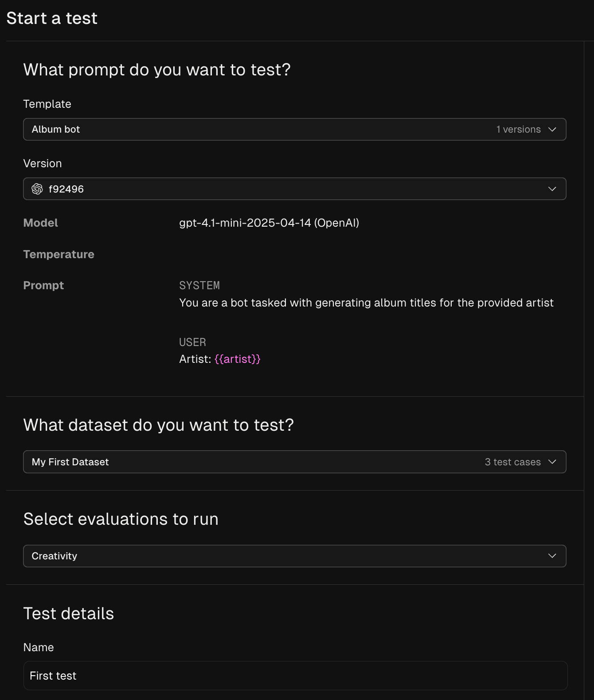This screenshot has width=594, height=700.
Task: Click the pink {{artist}} template variable
Action: tap(237, 359)
